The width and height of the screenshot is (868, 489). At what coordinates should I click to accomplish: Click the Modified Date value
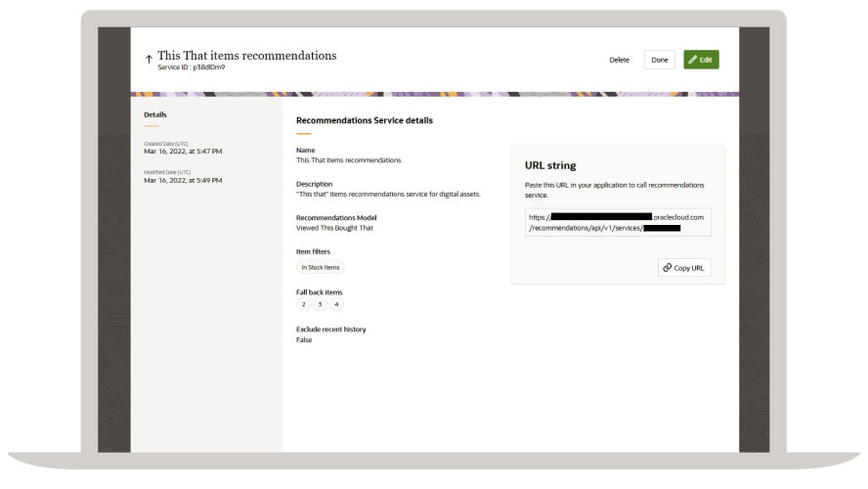pyautogui.click(x=183, y=180)
